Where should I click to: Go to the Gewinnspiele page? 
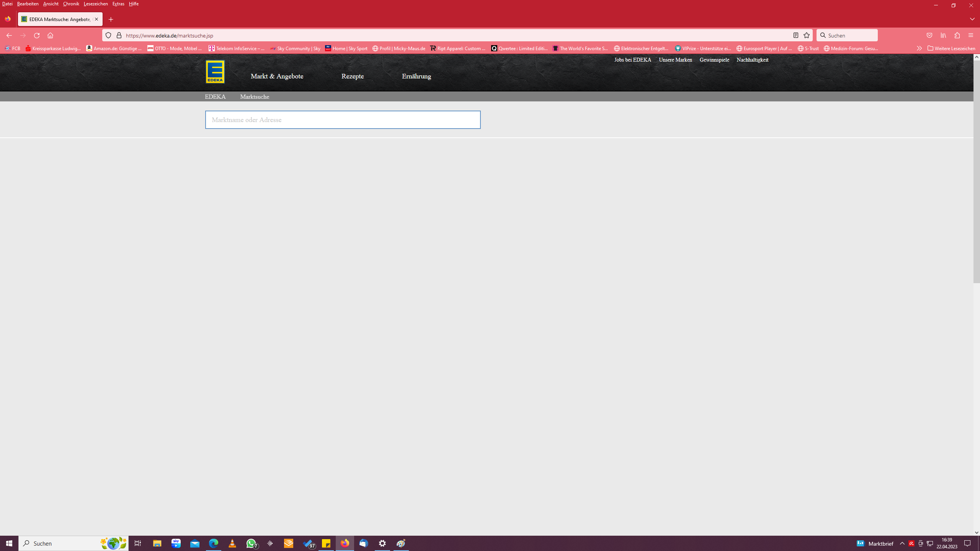tap(714, 60)
